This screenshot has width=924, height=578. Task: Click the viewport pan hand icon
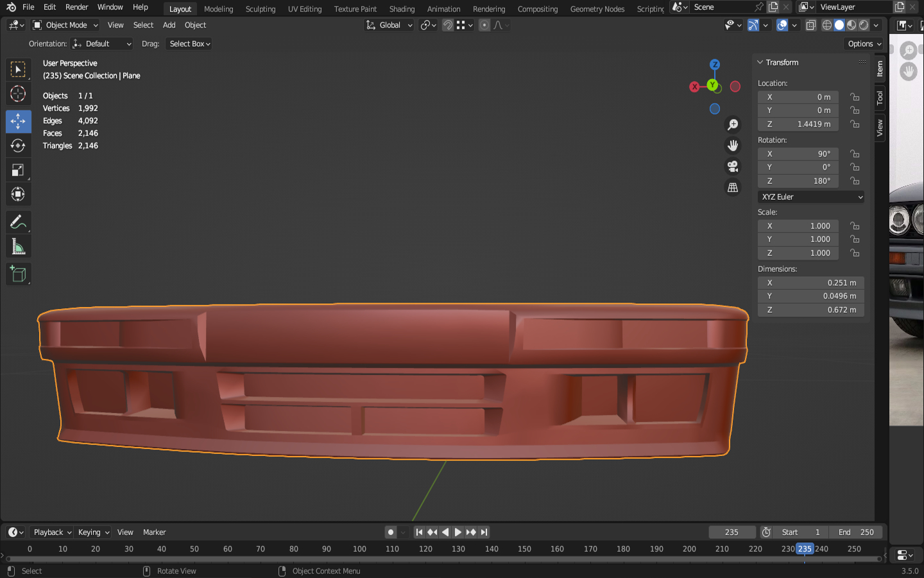[x=733, y=146]
